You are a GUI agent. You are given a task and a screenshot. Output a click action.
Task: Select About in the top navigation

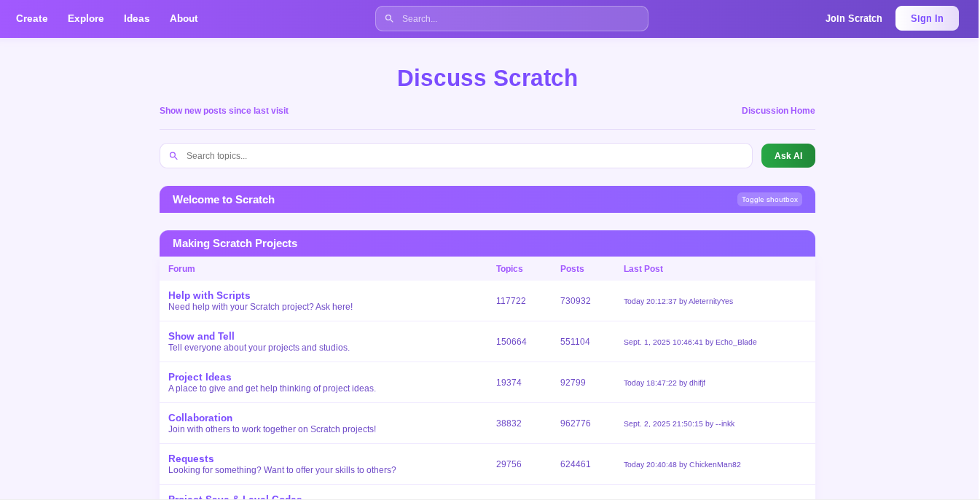coord(184,18)
